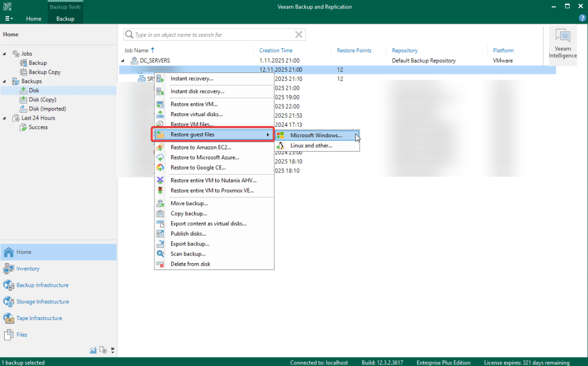Click the Copy backup icon

[x=160, y=214]
